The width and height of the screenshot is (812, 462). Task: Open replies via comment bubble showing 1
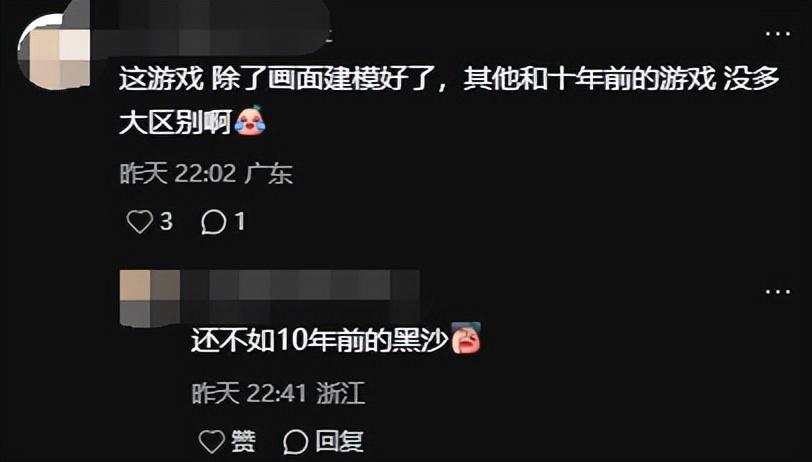(x=213, y=223)
